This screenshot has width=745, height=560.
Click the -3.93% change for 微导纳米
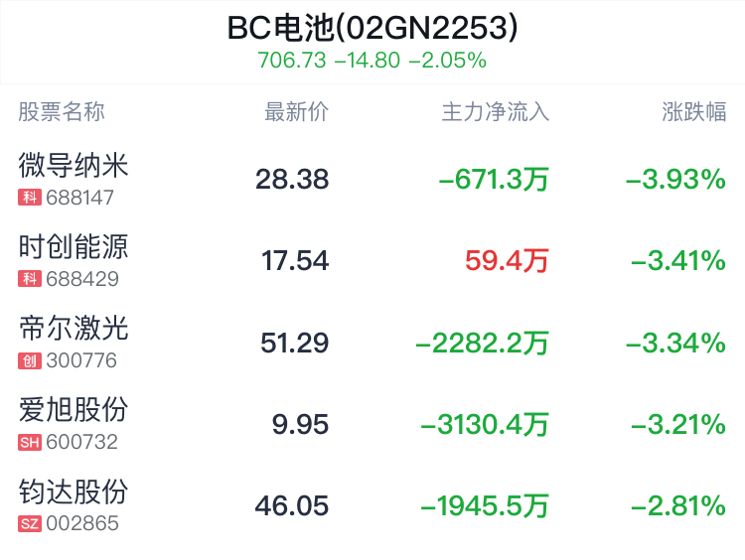click(675, 179)
